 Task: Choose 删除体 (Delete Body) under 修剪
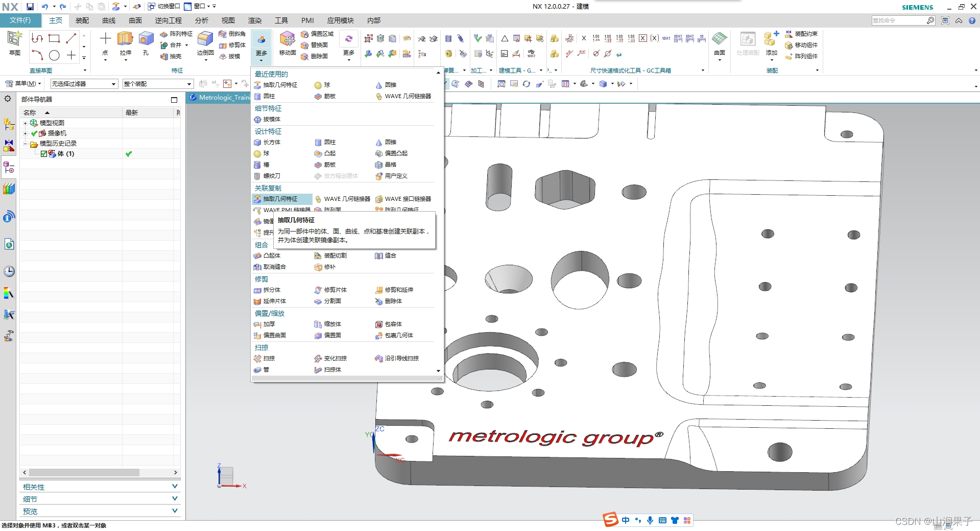pyautogui.click(x=389, y=301)
